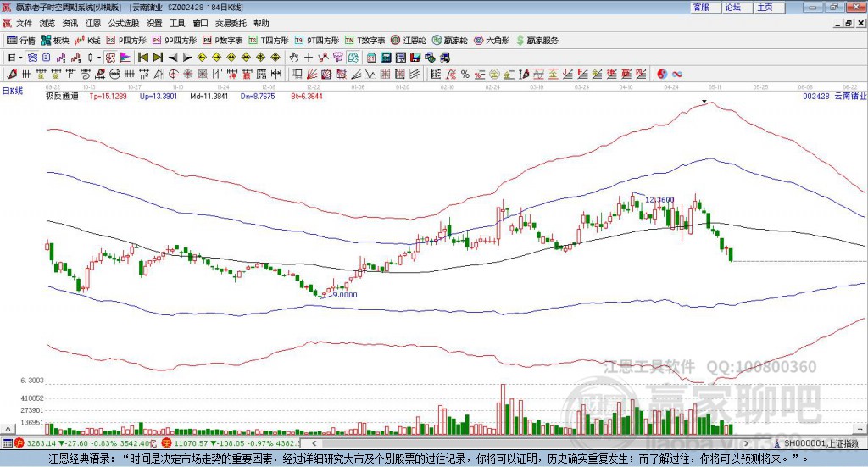Expand the candlestick style dropdown arrow
868x467 pixels.
[99, 58]
